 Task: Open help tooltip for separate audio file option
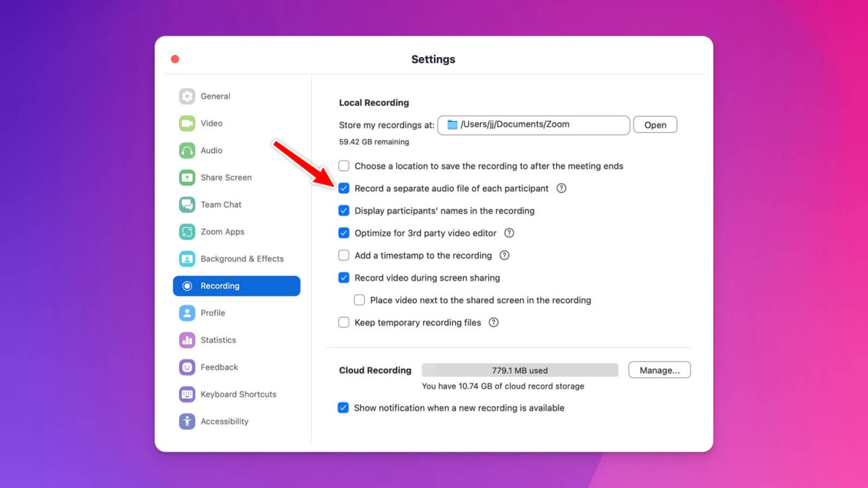click(x=561, y=188)
